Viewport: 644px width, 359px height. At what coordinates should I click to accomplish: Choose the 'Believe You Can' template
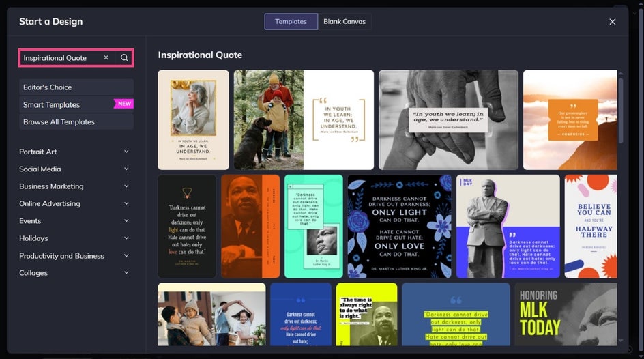coord(591,227)
